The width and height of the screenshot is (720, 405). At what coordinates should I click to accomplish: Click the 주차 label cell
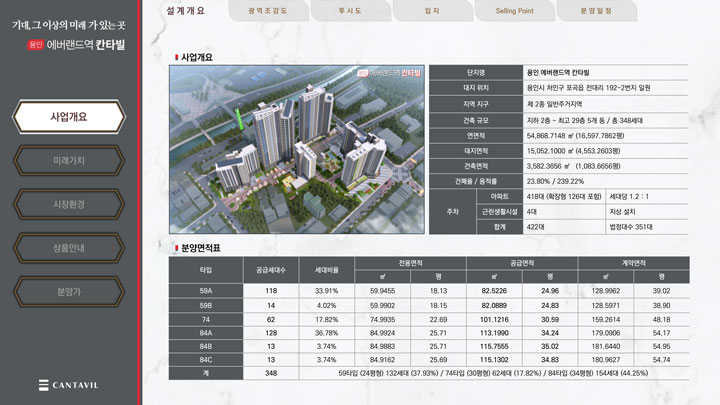tap(452, 212)
